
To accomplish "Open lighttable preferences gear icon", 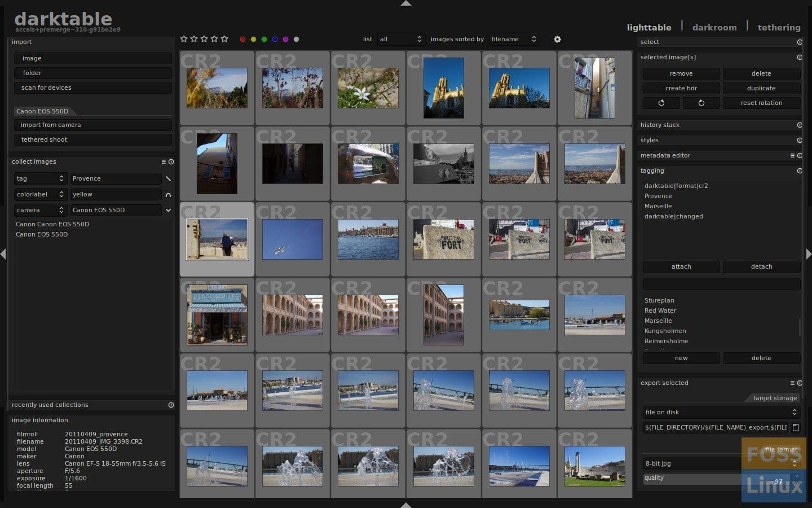I will [557, 39].
